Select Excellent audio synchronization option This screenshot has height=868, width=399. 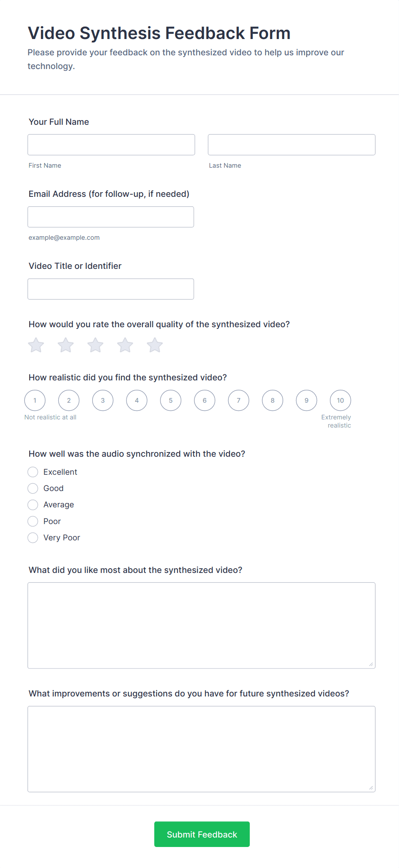(33, 472)
